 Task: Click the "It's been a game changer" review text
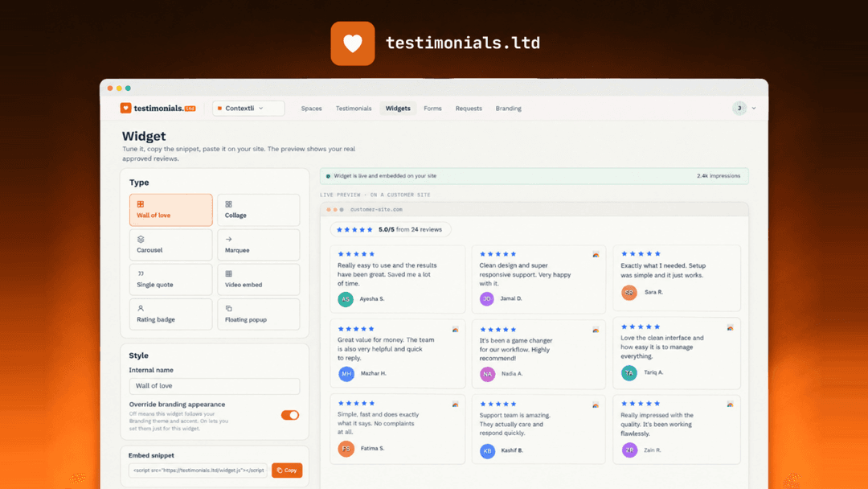[x=516, y=349]
